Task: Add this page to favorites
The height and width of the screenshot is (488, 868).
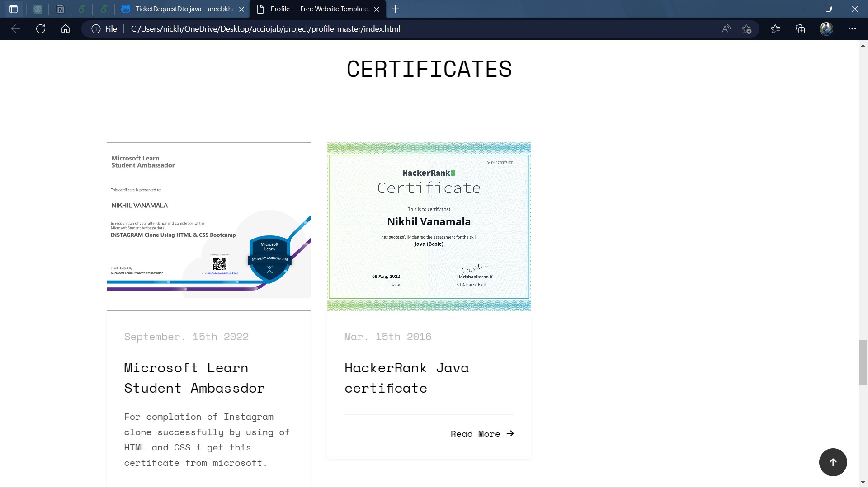Action: pyautogui.click(x=747, y=28)
